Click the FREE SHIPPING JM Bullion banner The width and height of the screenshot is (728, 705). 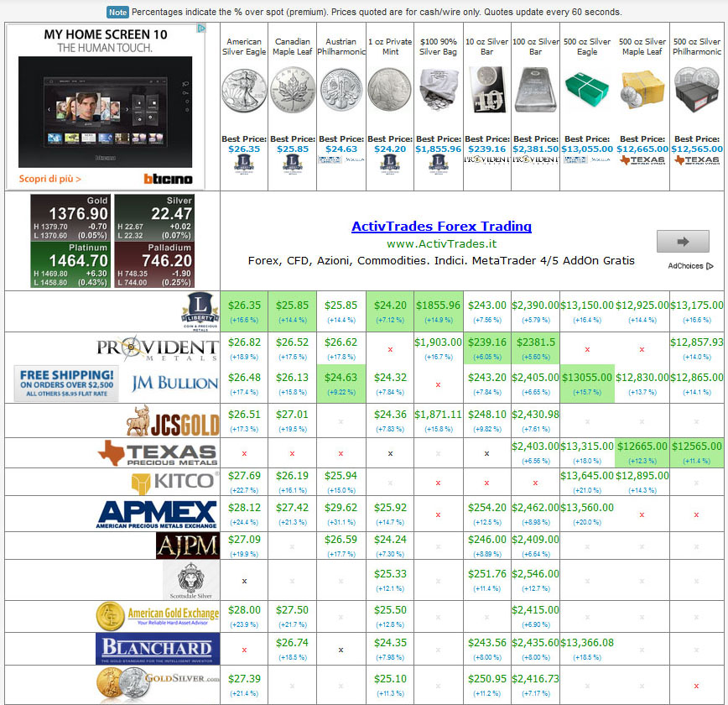[x=66, y=384]
